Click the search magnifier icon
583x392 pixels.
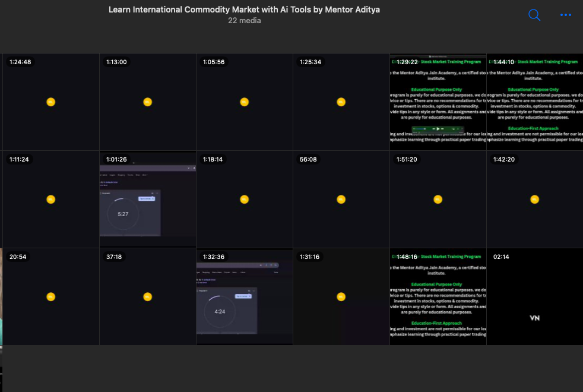534,15
